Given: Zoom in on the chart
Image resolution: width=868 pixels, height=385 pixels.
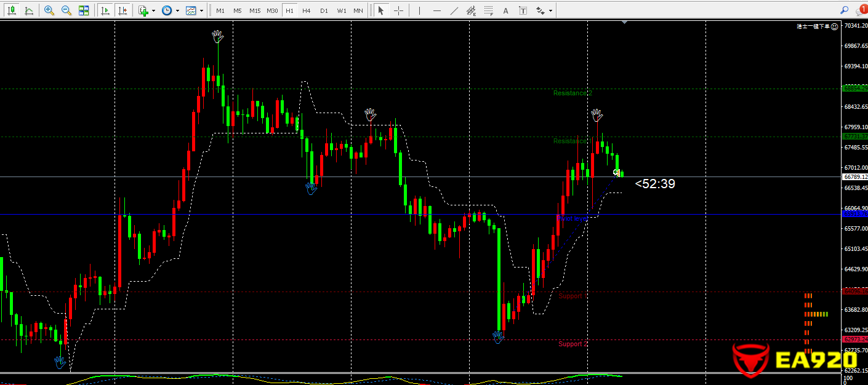Looking at the screenshot, I should tap(49, 10).
